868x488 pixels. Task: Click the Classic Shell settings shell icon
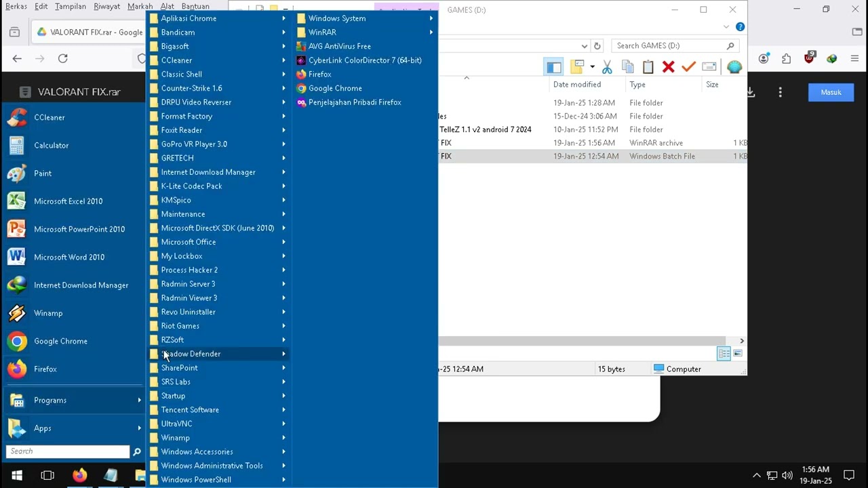pos(734,67)
